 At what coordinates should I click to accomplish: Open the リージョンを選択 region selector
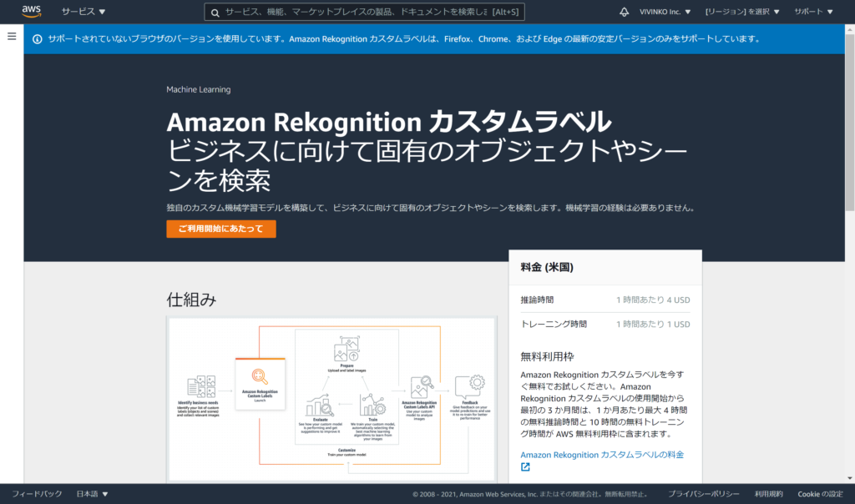point(742,12)
